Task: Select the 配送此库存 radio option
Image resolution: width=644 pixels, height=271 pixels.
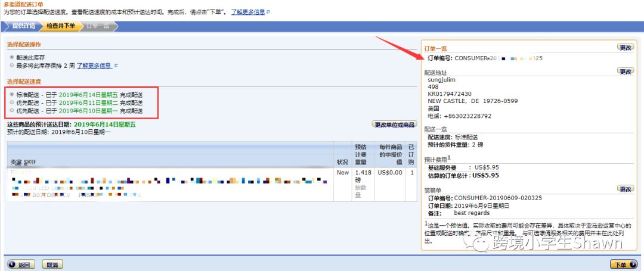Action: [12, 57]
